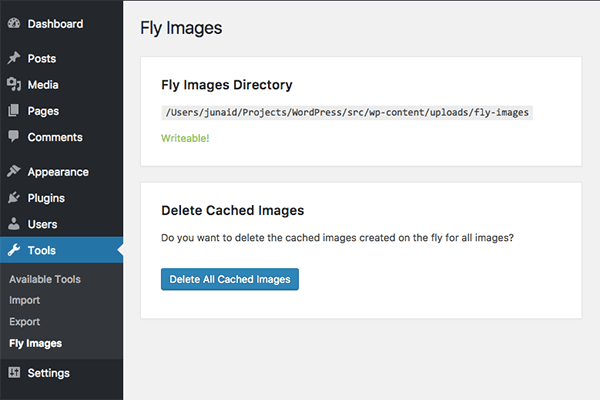Delete All Cached Images button

tap(230, 279)
